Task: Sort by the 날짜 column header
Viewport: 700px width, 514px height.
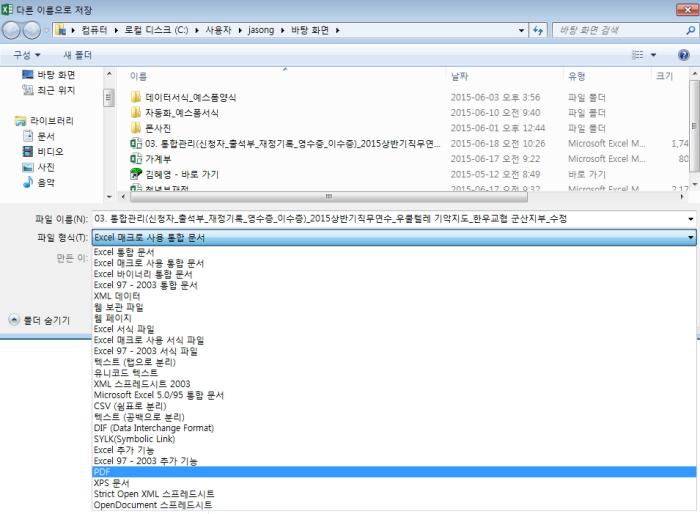Action: (459, 76)
